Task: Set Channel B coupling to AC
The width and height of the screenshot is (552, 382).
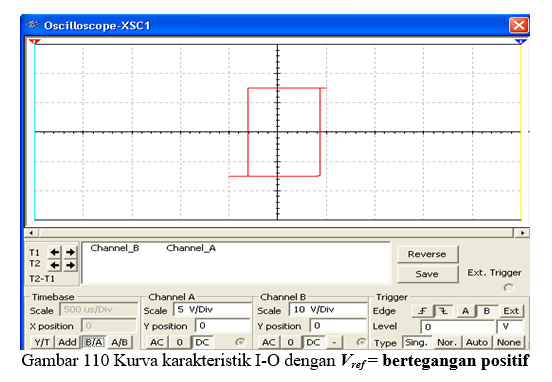Action: (x=269, y=342)
